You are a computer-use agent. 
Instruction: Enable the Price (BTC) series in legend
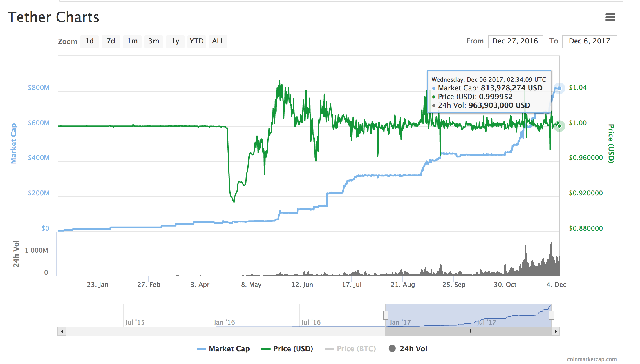[350, 349]
